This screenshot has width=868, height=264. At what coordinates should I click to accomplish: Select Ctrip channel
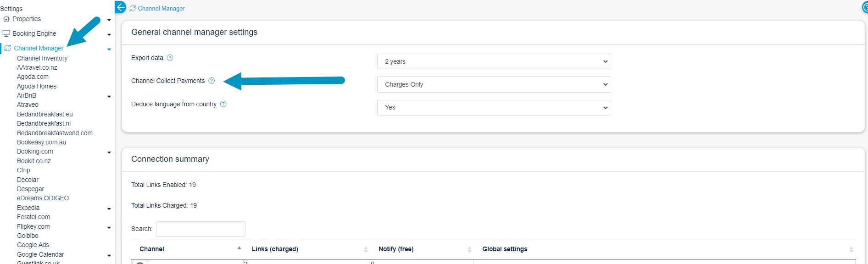(x=23, y=170)
